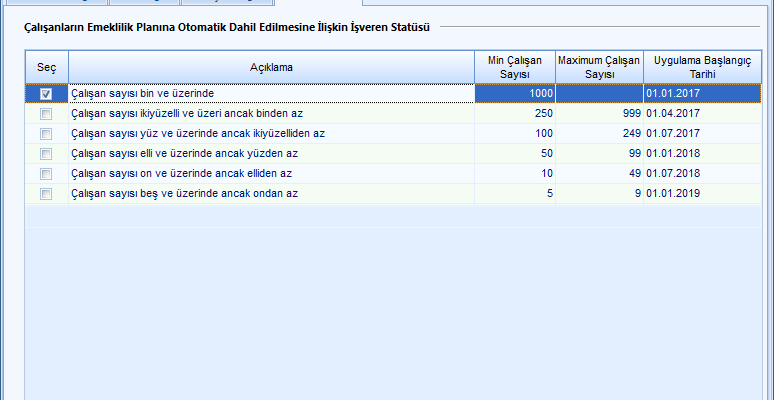Click the minimum value 50 cell

[514, 154]
